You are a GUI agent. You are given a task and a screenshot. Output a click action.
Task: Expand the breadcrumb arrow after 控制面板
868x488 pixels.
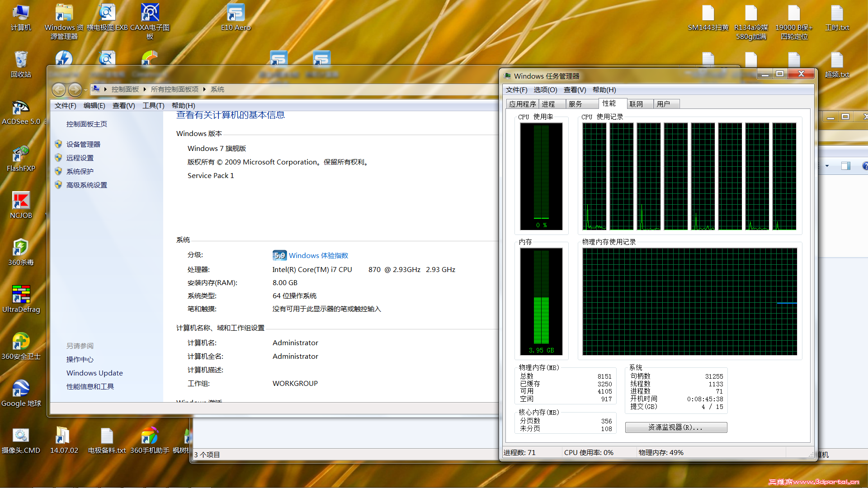coord(145,89)
